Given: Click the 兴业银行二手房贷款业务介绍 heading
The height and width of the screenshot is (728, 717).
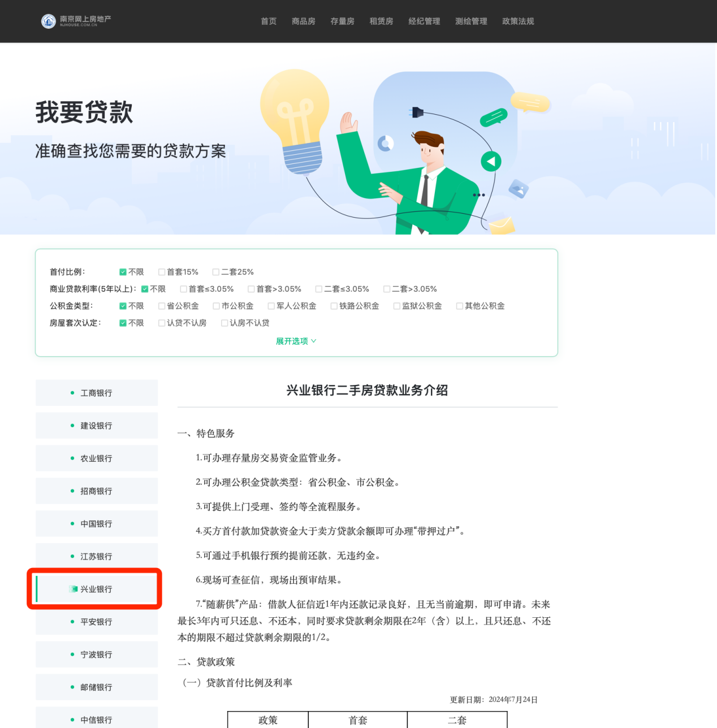Looking at the screenshot, I should pos(367,391).
